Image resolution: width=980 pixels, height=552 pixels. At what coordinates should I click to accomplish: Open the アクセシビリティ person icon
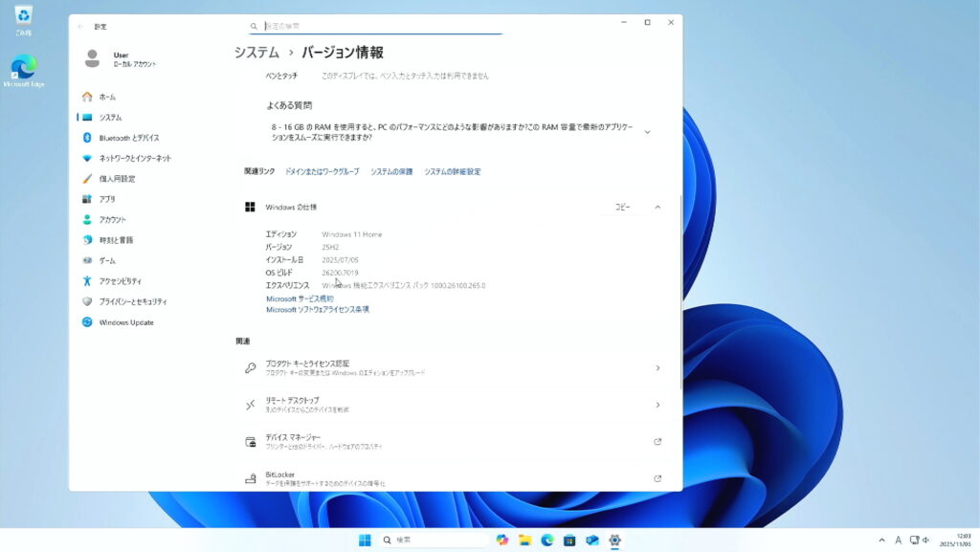pos(87,281)
